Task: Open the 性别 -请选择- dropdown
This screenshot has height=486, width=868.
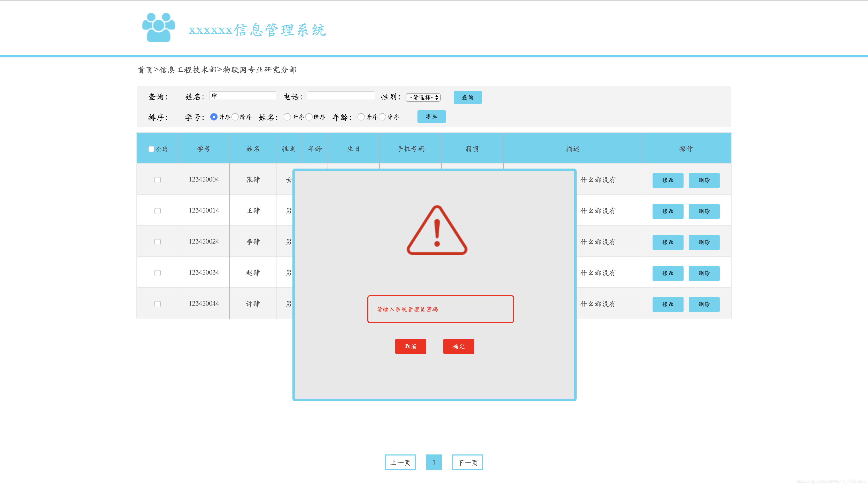Action: (x=423, y=97)
